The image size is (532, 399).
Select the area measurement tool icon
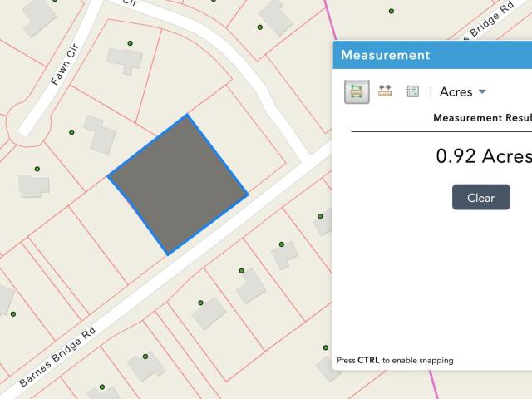click(x=357, y=91)
